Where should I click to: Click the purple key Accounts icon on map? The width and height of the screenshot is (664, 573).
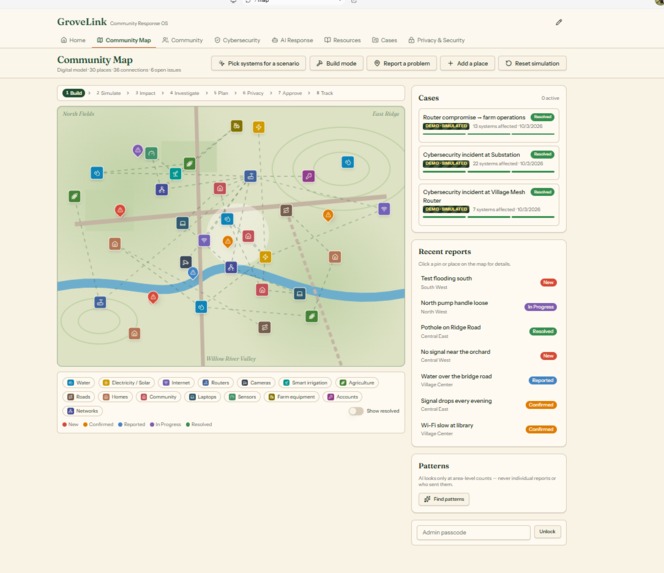pyautogui.click(x=308, y=176)
